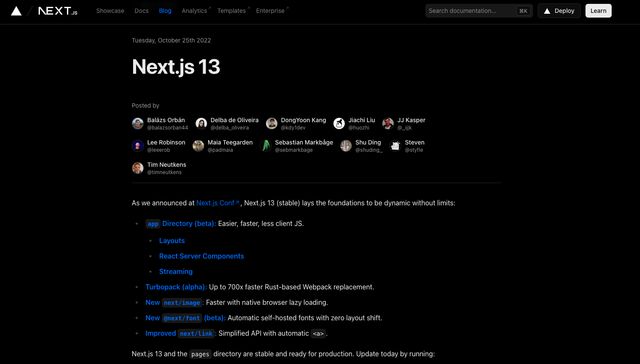Click Sebastian Markbåge's avatar
The height and width of the screenshot is (364, 640).
[266, 146]
